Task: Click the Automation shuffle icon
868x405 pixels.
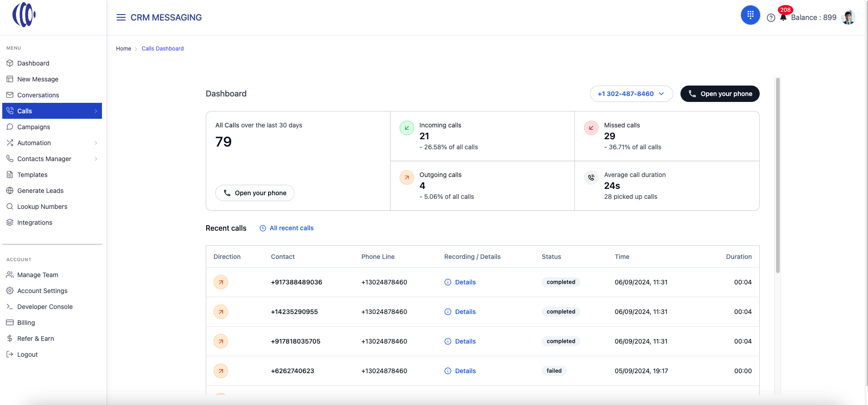Action: point(10,143)
